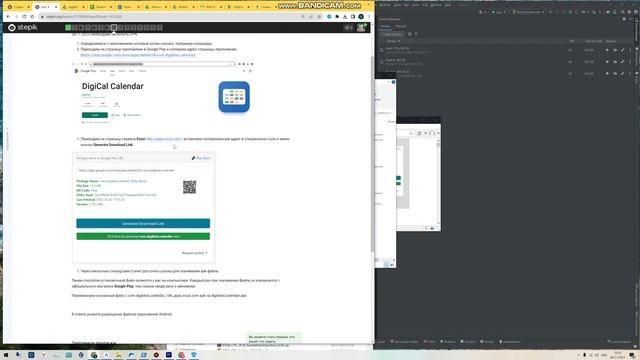Edit the top virtual device with pencil icon
Screen dimensions: 640x360
tap(623, 50)
